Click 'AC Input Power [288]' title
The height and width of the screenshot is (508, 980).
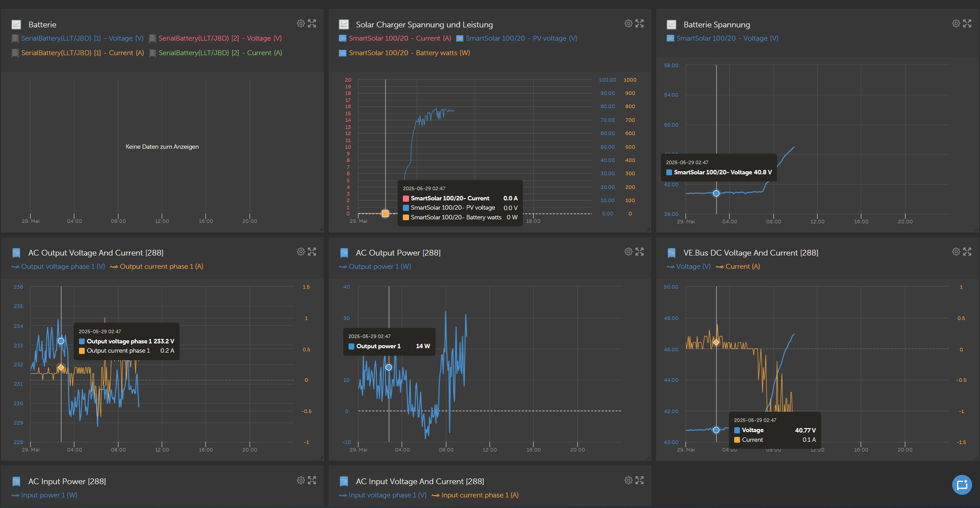coord(67,482)
